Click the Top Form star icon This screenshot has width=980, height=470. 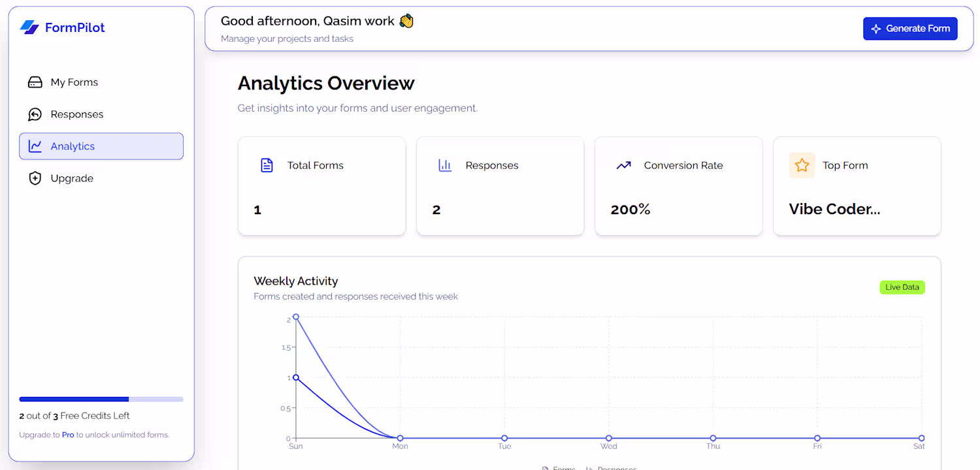(x=802, y=165)
